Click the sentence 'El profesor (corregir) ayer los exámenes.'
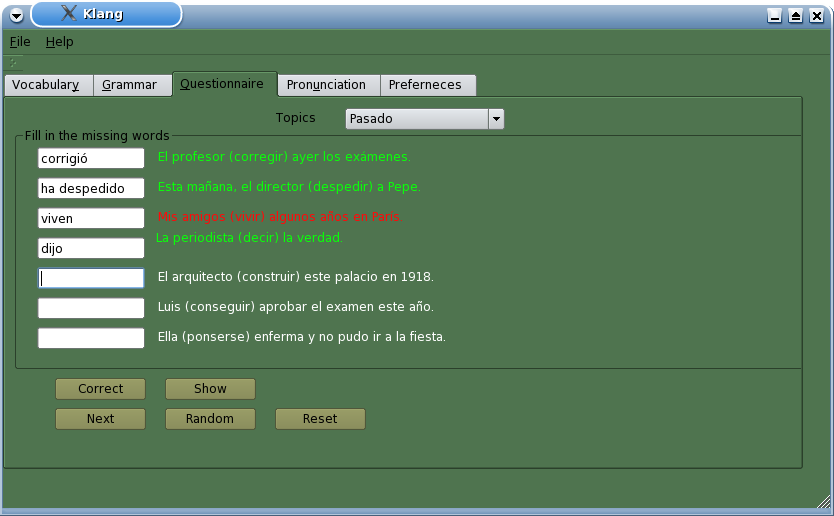This screenshot has width=834, height=516. tap(284, 157)
